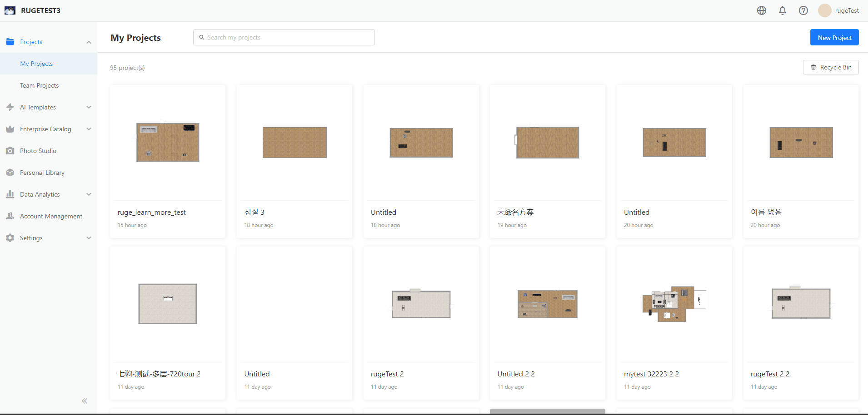Go to Team Projects
This screenshot has width=868, height=415.
pyautogui.click(x=40, y=85)
